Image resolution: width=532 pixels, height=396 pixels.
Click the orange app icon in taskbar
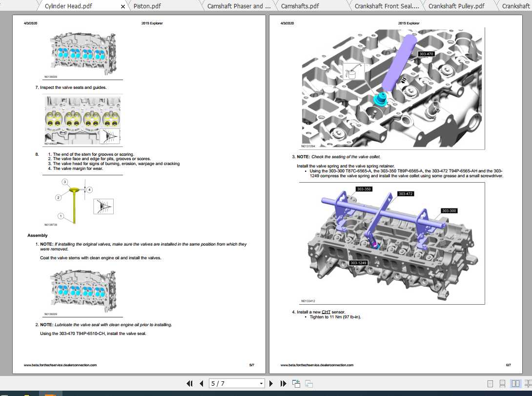(x=50, y=394)
